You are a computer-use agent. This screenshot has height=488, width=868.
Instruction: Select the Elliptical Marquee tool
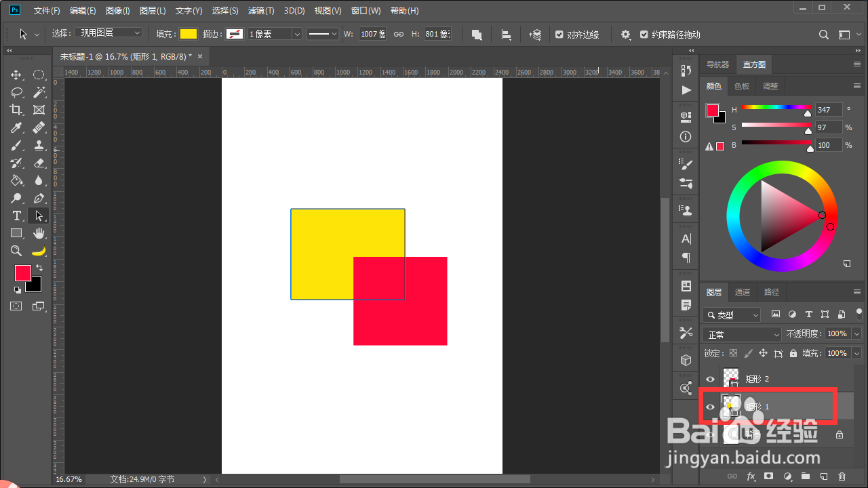[39, 75]
